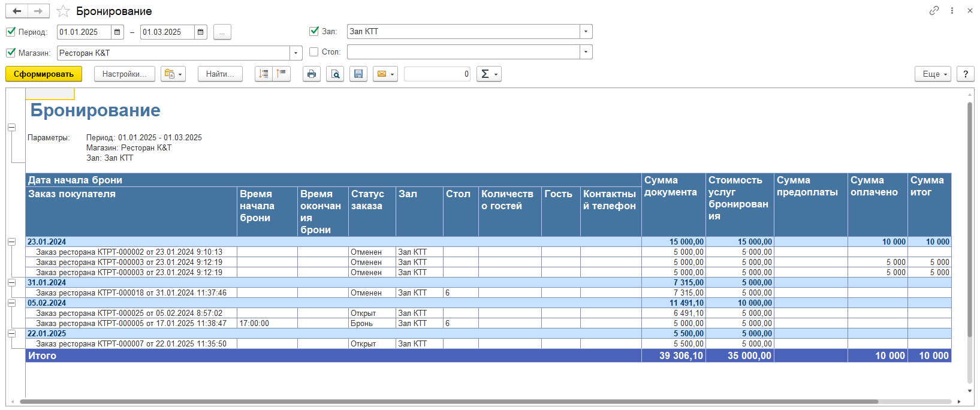Image resolution: width=980 pixels, height=410 pixels.
Task: Click the copy link icon
Action: click(x=934, y=11)
